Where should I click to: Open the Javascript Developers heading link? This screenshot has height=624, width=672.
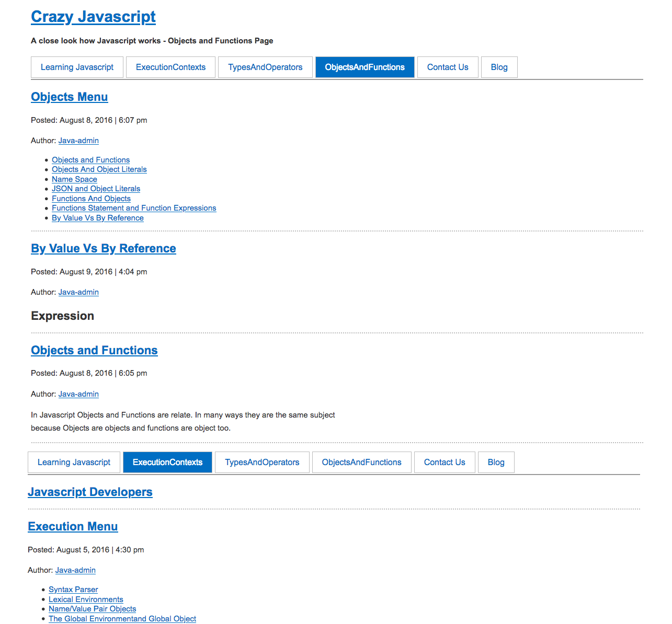pyautogui.click(x=90, y=492)
